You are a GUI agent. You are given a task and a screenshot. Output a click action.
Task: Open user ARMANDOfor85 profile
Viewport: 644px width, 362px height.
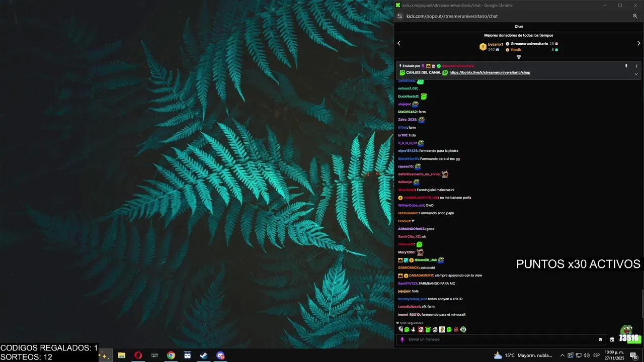(x=411, y=229)
